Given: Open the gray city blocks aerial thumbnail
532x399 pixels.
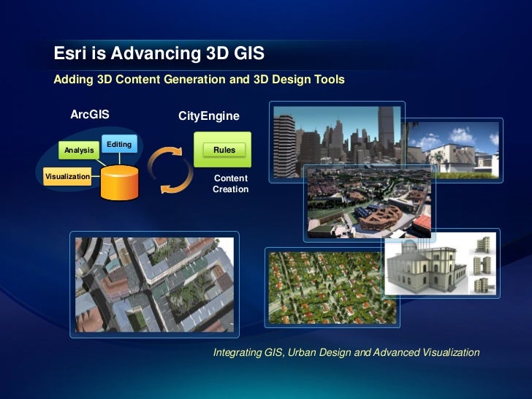Looking at the screenshot, I should point(154,284).
